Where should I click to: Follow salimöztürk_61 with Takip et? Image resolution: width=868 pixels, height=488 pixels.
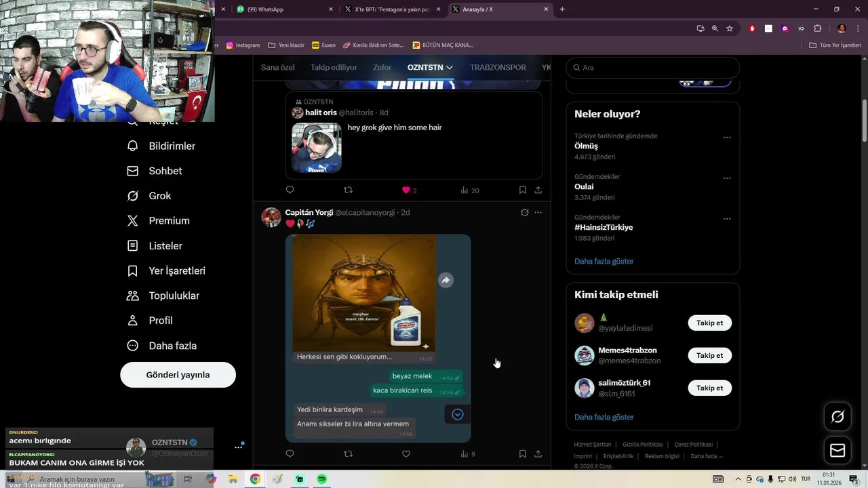tap(709, 388)
